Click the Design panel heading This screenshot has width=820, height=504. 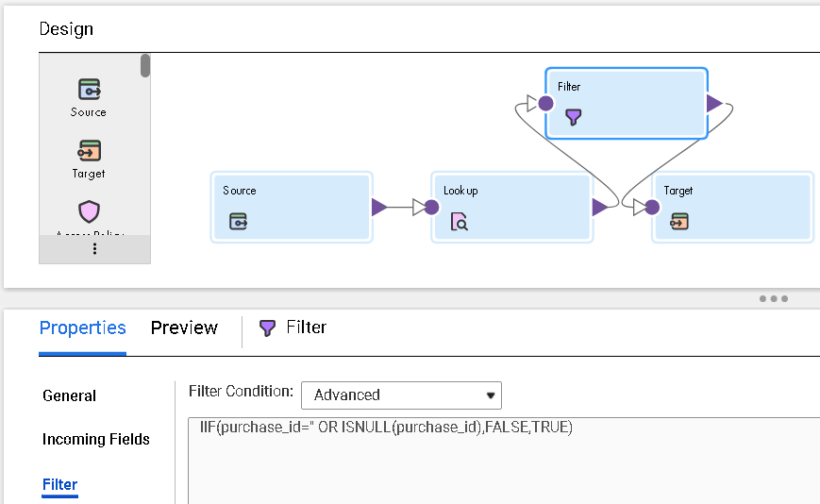pyautogui.click(x=66, y=29)
